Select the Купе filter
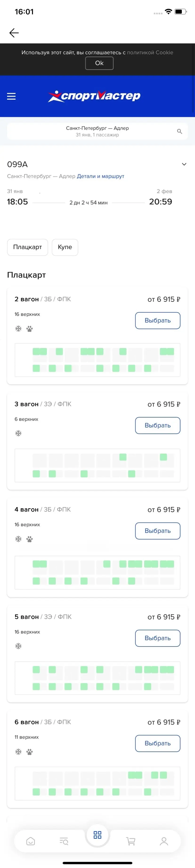The image size is (195, 868). click(x=65, y=247)
